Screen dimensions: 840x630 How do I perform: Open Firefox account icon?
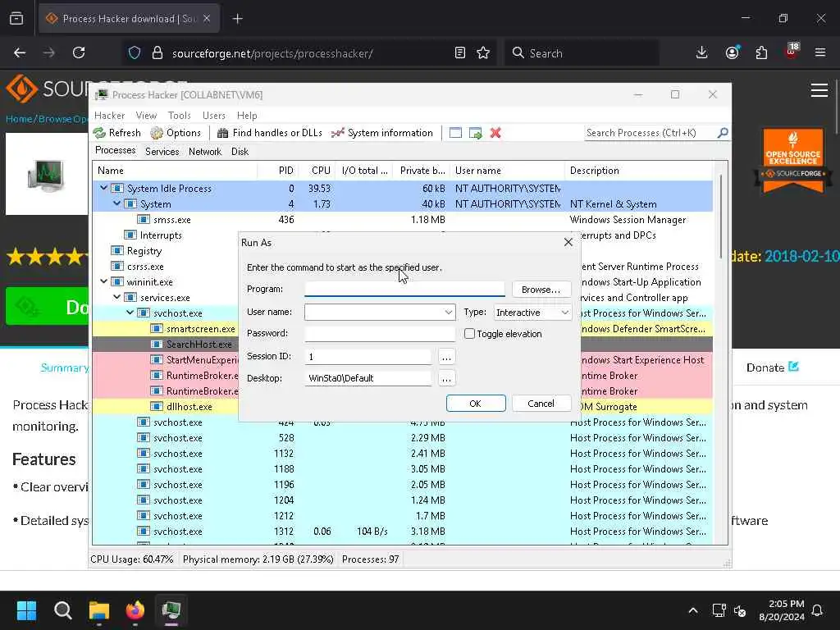coord(733,52)
